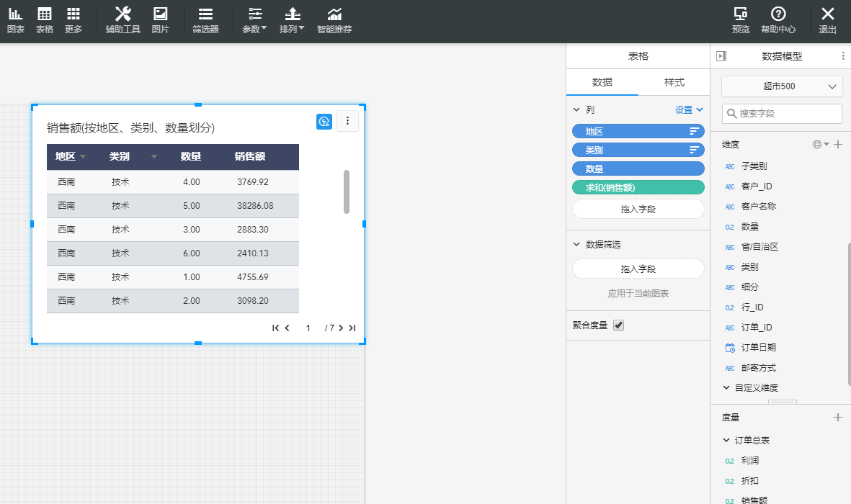Insert a 表格 table component

click(x=45, y=21)
